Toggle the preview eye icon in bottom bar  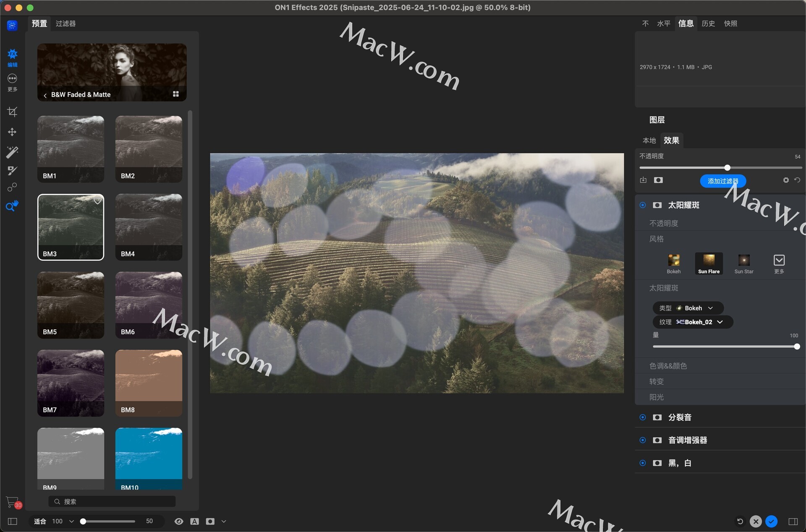click(x=179, y=521)
